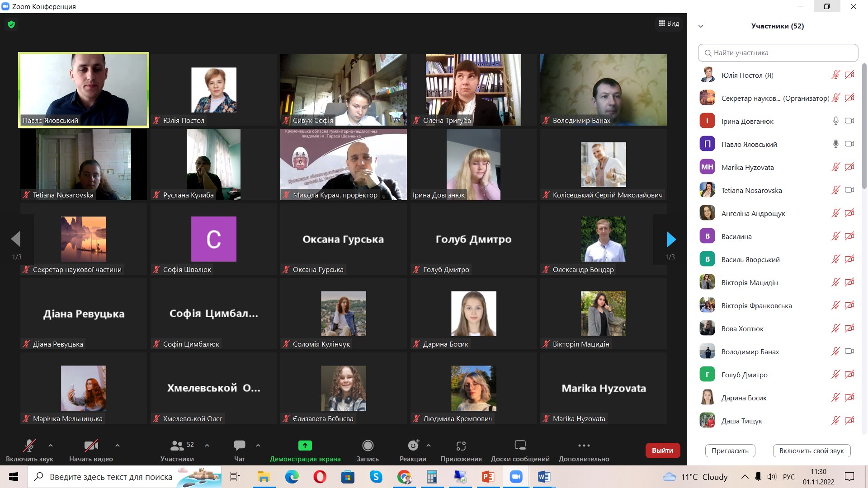Open Доски сообщений whiteboards icon

520,446
